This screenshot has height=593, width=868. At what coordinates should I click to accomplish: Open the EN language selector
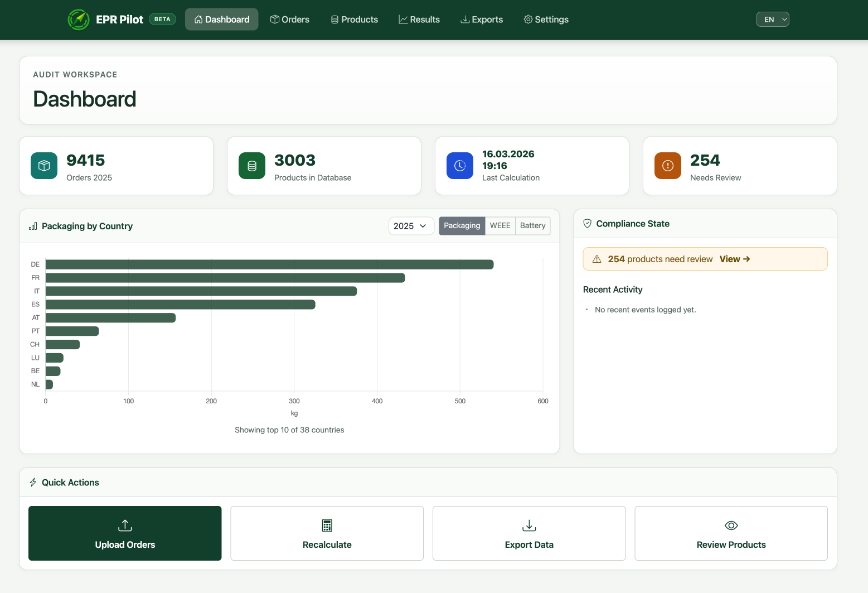pos(772,18)
